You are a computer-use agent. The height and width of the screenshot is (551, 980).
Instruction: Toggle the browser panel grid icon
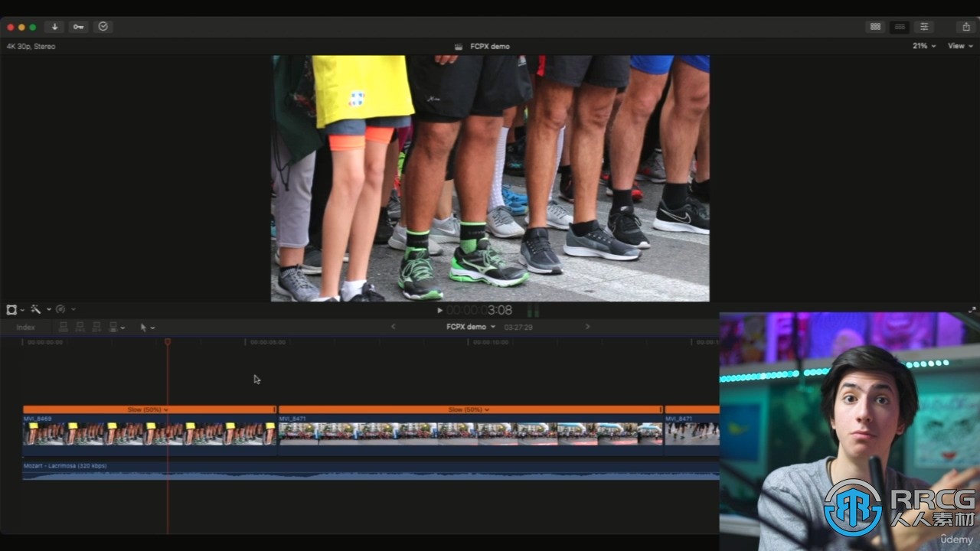(x=875, y=27)
